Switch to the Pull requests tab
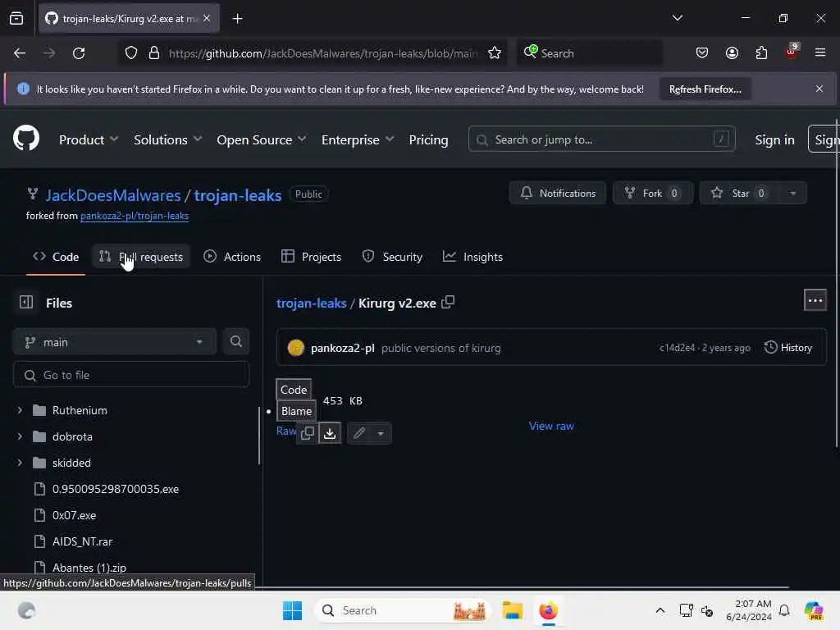Viewport: 840px width, 630px height. pyautogui.click(x=141, y=257)
